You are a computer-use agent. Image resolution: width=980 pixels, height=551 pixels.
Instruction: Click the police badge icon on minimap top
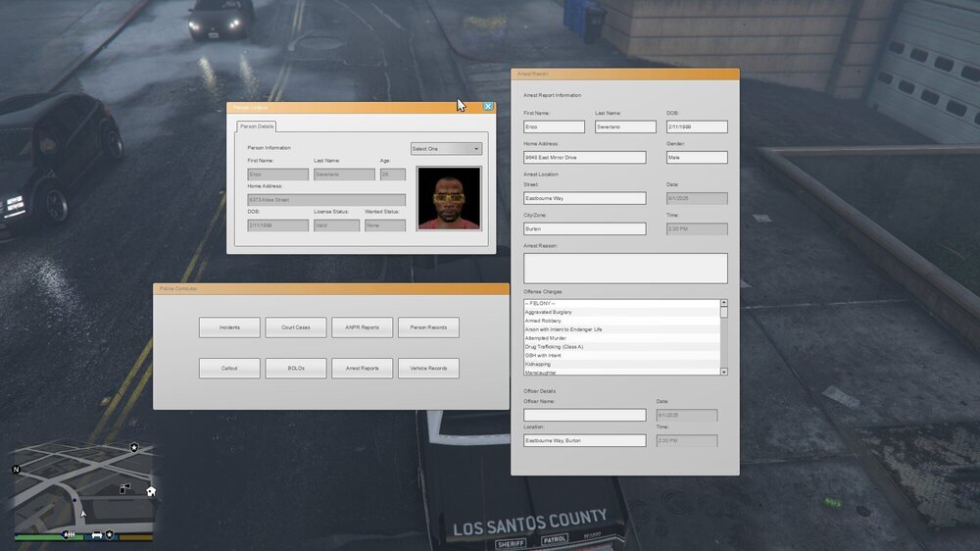tap(134, 447)
